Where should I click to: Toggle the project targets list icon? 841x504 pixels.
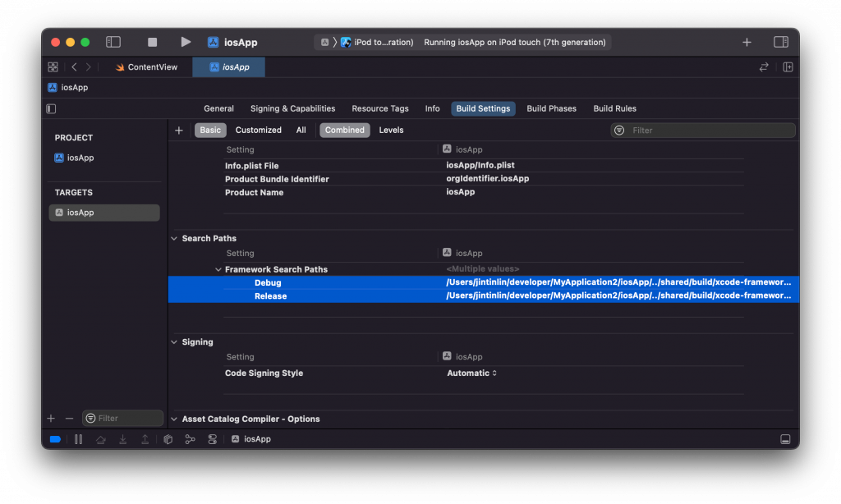tap(51, 109)
